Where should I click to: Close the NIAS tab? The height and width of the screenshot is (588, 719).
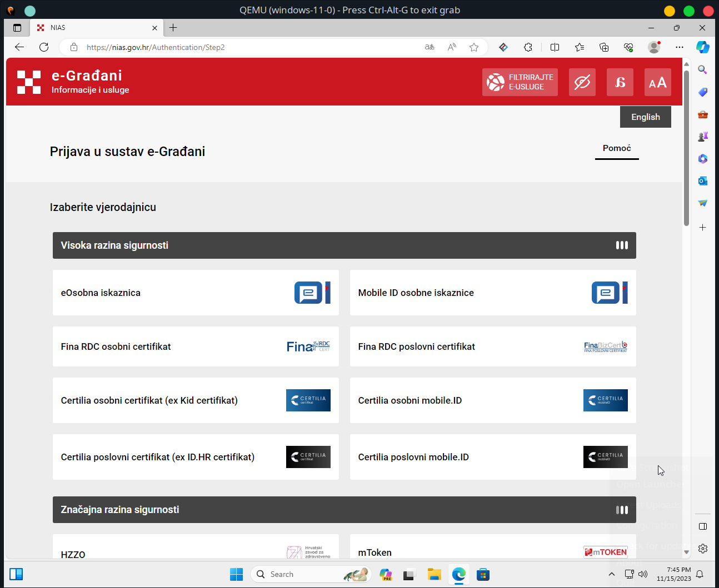(x=154, y=28)
